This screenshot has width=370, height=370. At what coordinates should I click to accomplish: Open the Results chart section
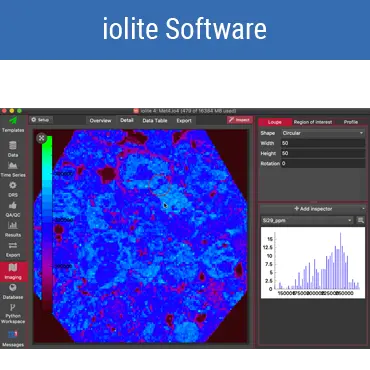coord(13,229)
